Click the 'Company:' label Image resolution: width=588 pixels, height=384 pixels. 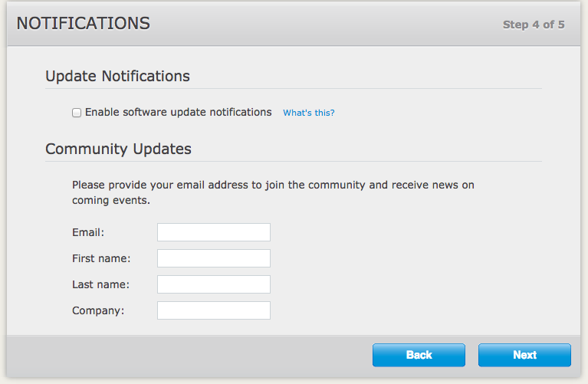click(98, 311)
